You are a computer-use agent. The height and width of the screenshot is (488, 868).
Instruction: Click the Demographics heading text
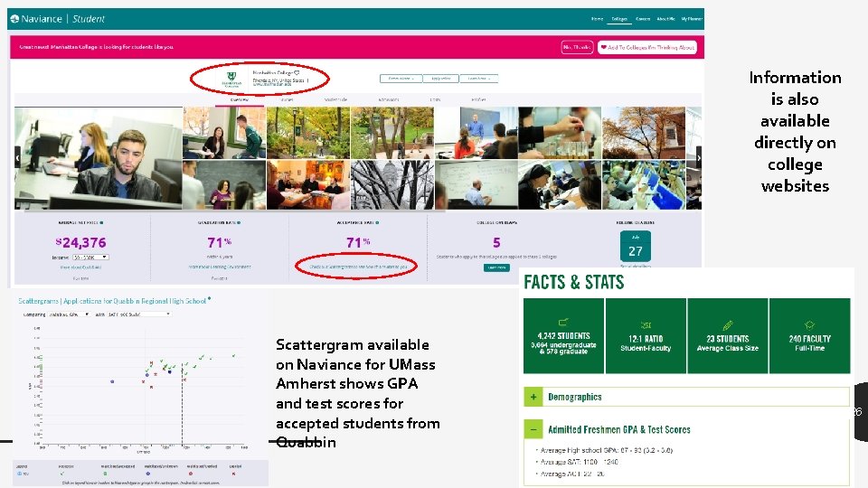click(x=575, y=397)
